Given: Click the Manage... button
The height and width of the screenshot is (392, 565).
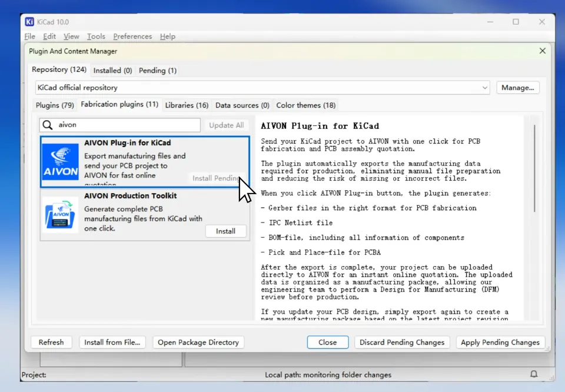Looking at the screenshot, I should [517, 88].
